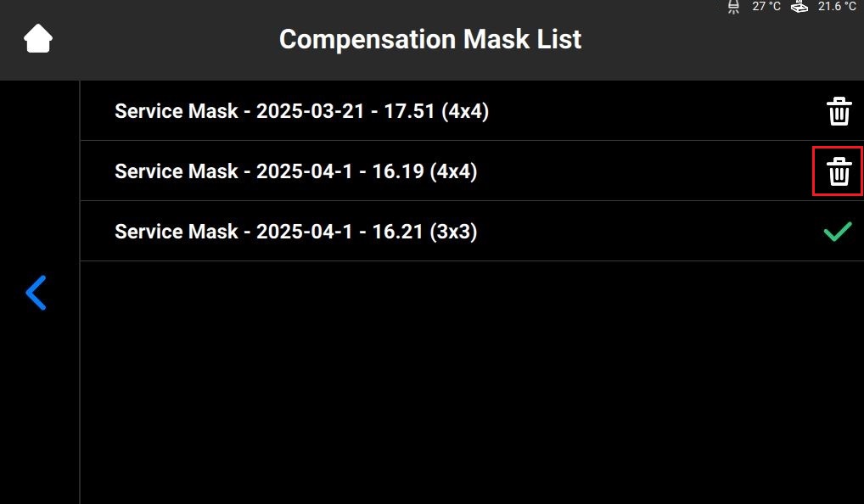Image resolution: width=864 pixels, height=504 pixels.
Task: Click the empty area below the mask list
Action: [x=471, y=382]
